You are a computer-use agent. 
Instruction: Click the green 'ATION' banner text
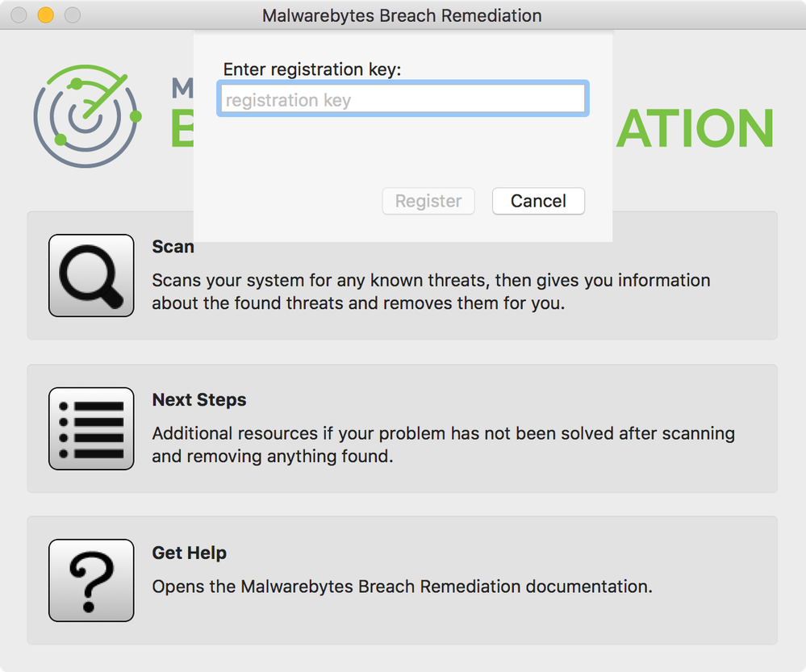[x=695, y=128]
